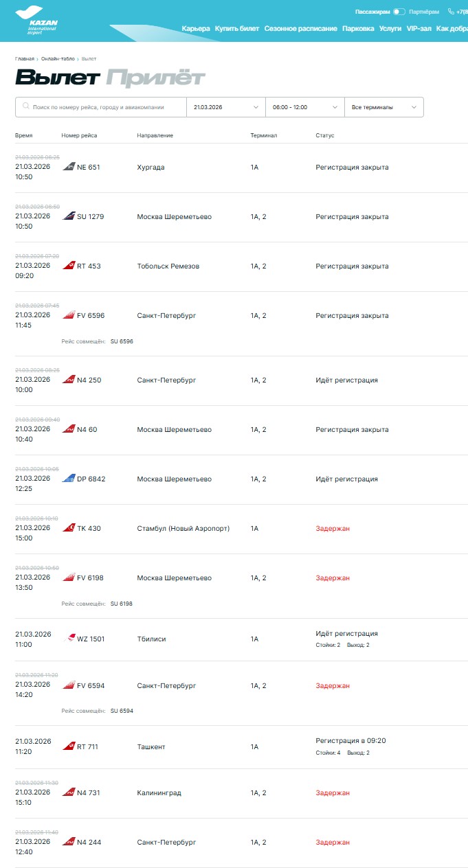
Task: Switch to the Прилёт tab
Action: (155, 78)
